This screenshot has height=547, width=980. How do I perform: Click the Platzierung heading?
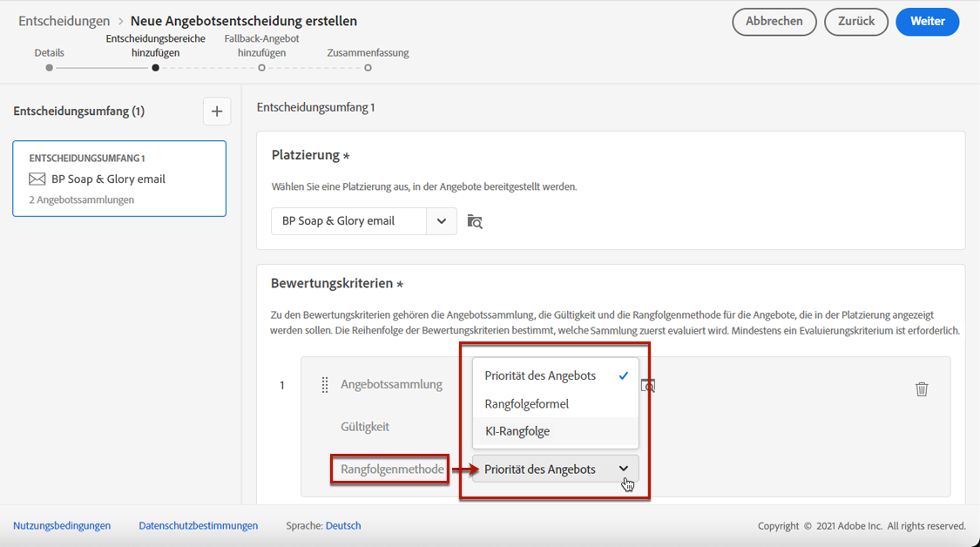pos(306,155)
